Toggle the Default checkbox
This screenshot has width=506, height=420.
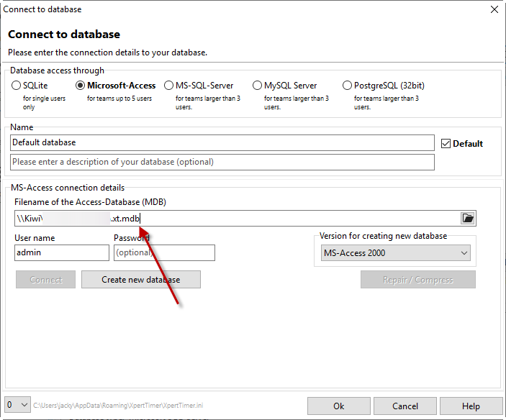[x=446, y=143]
